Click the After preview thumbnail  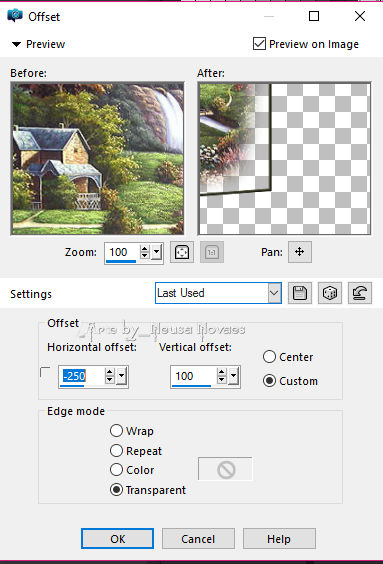284,159
